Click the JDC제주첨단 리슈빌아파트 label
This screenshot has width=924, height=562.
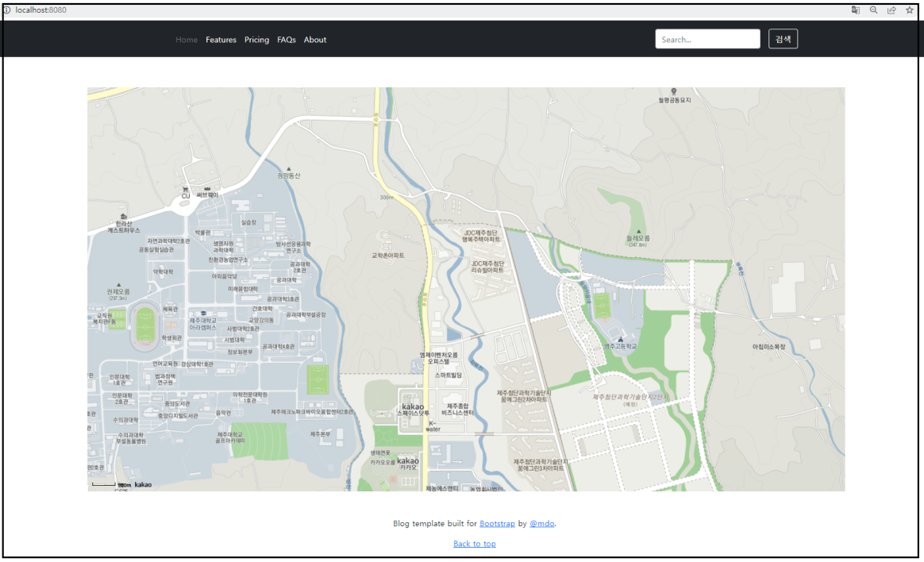pyautogui.click(x=487, y=267)
